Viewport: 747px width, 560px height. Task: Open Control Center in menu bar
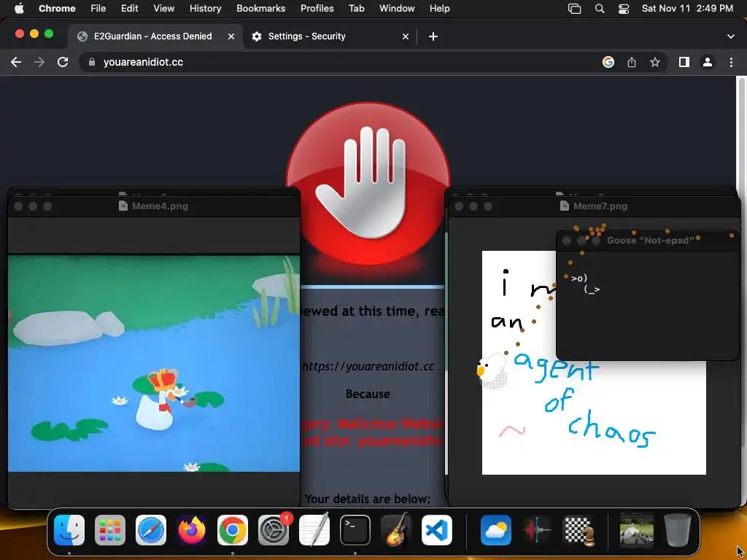pos(624,9)
